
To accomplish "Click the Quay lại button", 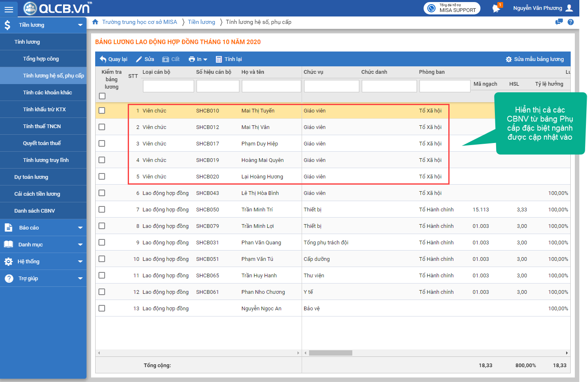I will (114, 59).
